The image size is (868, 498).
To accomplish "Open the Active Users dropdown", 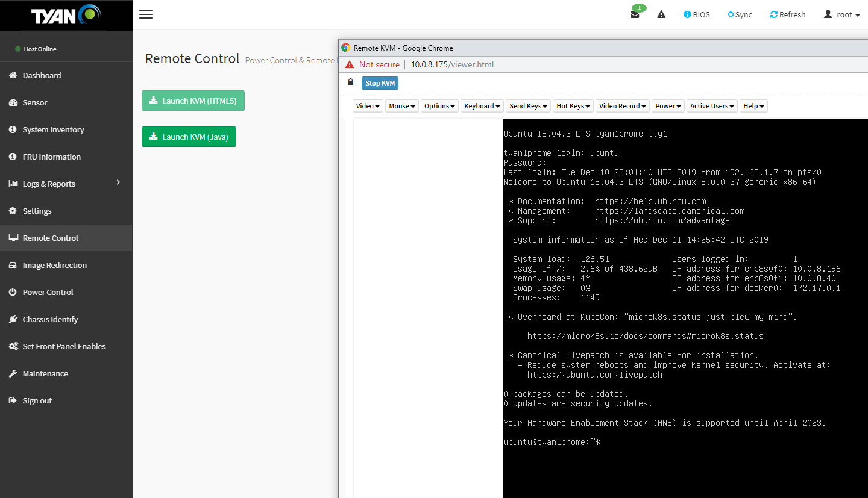I will click(x=712, y=106).
